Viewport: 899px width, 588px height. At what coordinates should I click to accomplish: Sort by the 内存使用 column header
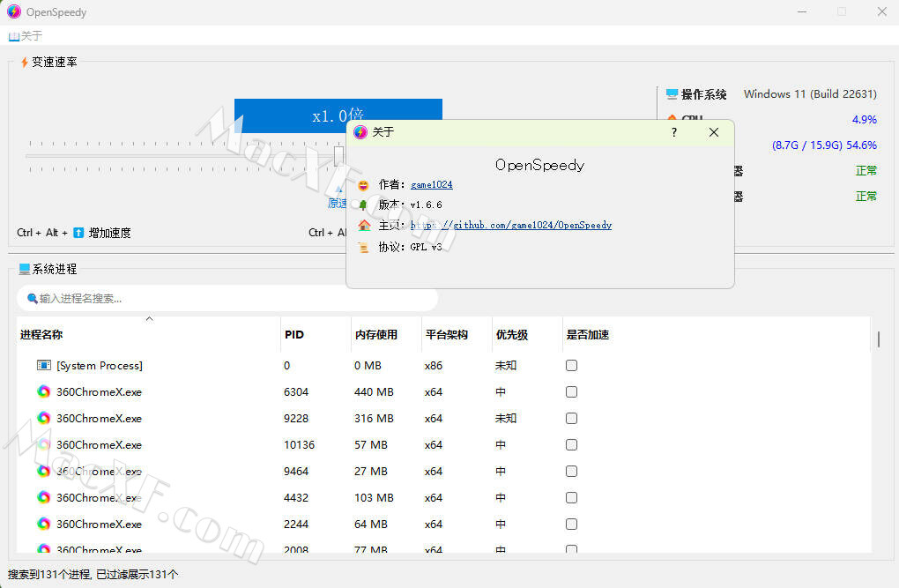tap(386, 334)
